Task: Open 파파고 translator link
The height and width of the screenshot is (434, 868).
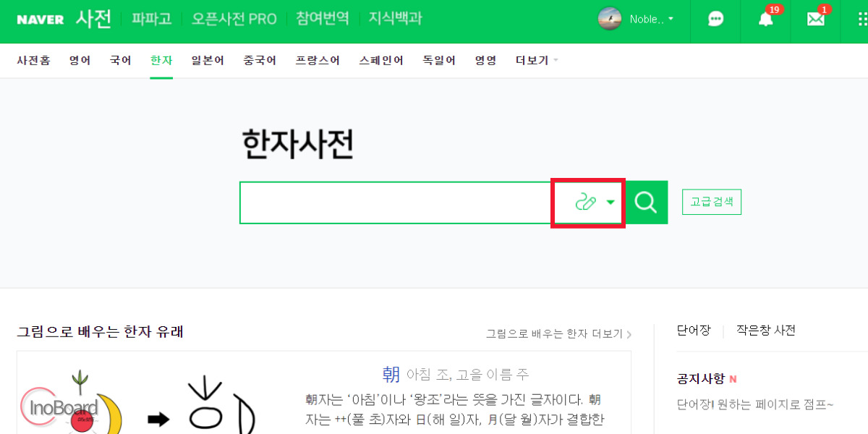Action: tap(152, 19)
